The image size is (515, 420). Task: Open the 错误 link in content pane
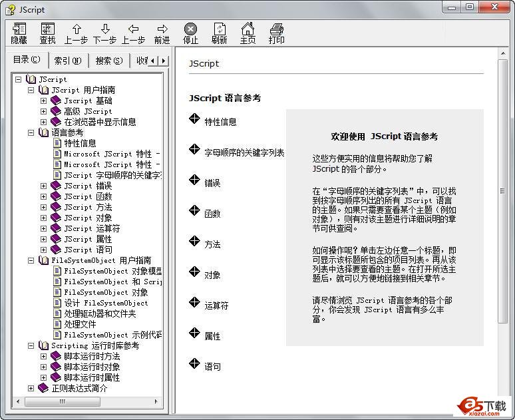coord(212,184)
